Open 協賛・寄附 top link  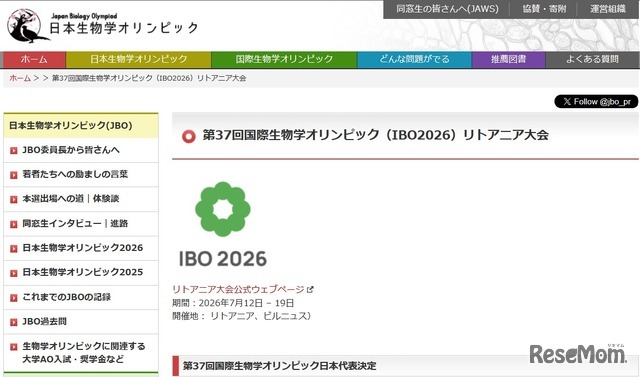pos(544,9)
